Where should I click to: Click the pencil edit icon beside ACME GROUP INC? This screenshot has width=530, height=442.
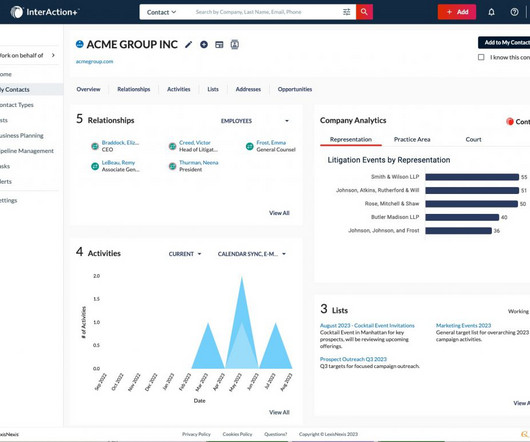click(x=189, y=45)
